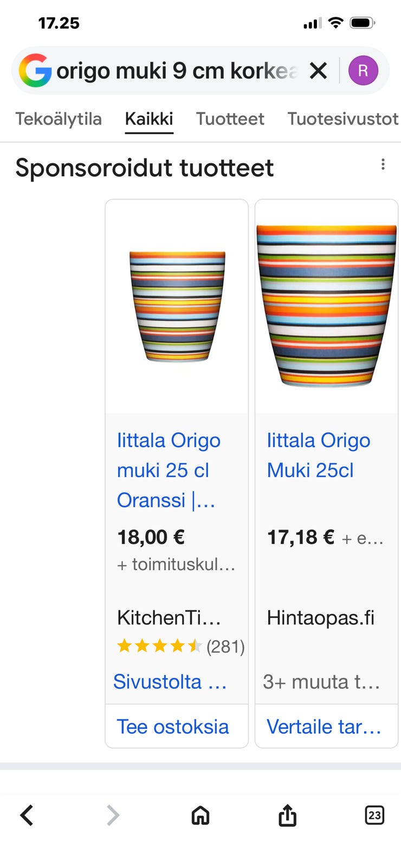Tap the Tee ostoksia button
This screenshot has width=401, height=868.
pyautogui.click(x=173, y=726)
